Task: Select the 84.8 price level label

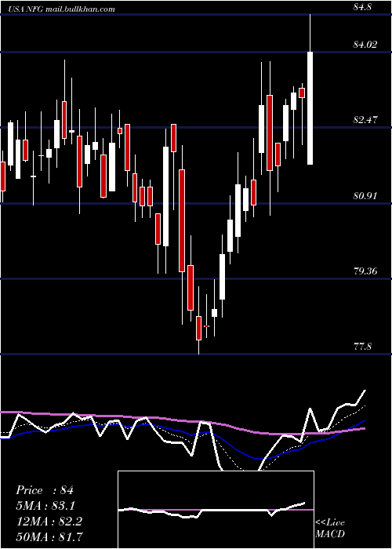Action: pos(362,7)
